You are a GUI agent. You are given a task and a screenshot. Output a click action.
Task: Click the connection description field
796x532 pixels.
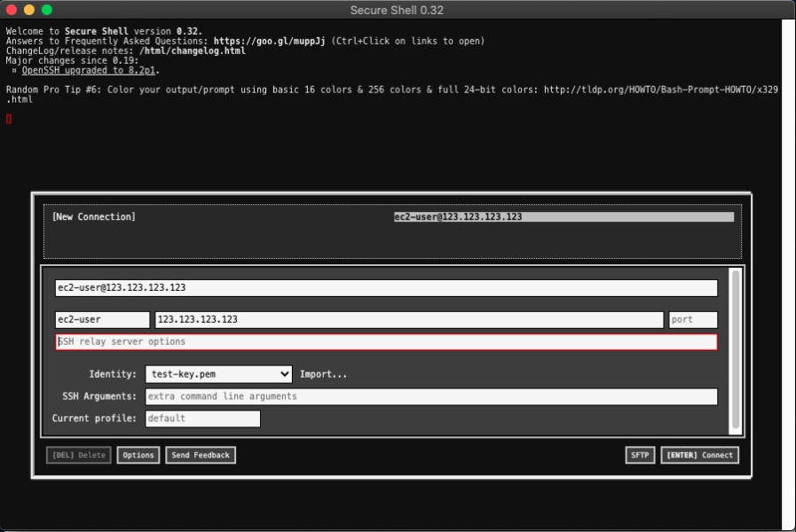click(x=386, y=287)
